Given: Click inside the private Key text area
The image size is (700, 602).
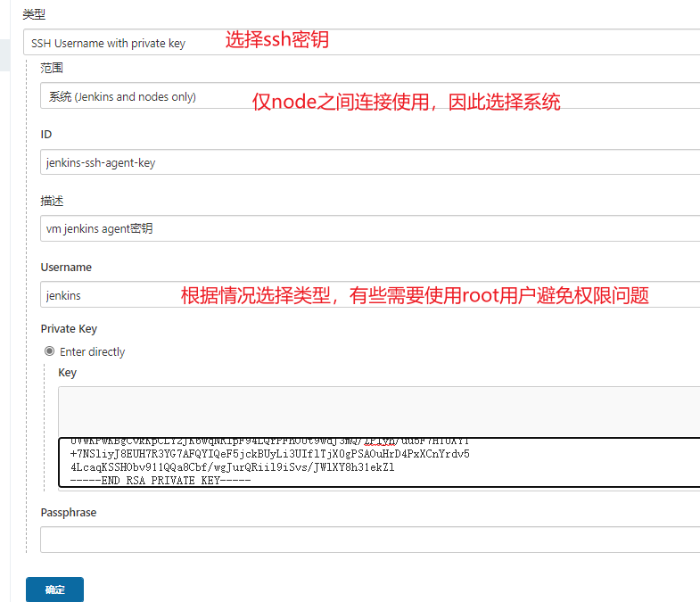Looking at the screenshot, I should coord(379,462).
